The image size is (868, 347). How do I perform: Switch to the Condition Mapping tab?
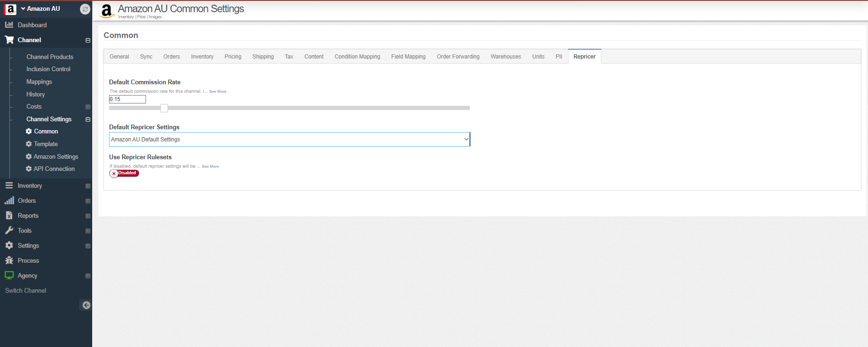(x=357, y=57)
